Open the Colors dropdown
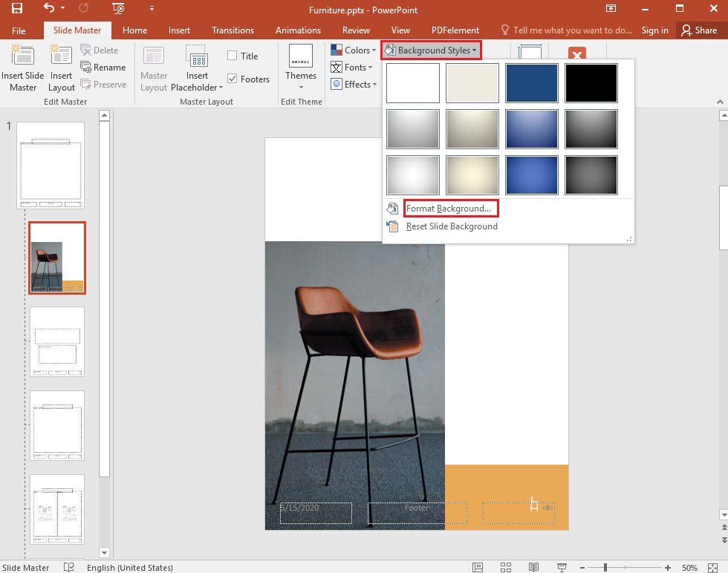 (353, 50)
